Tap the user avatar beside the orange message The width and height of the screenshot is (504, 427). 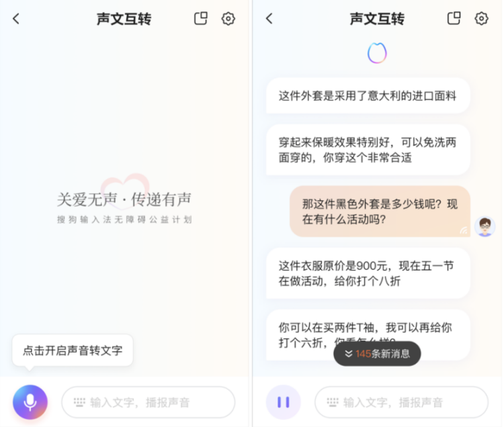pyautogui.click(x=485, y=226)
